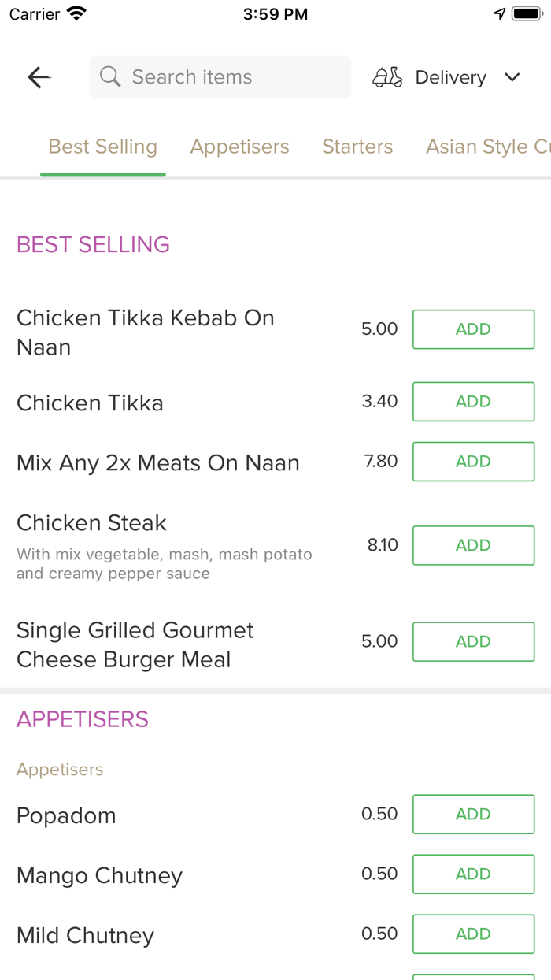
Task: Expand the Delivery dropdown chevron
Action: pos(512,77)
